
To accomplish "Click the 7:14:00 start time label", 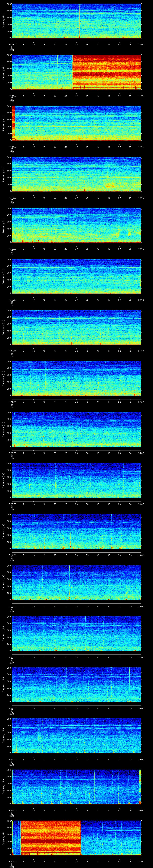I will pos(12,44).
